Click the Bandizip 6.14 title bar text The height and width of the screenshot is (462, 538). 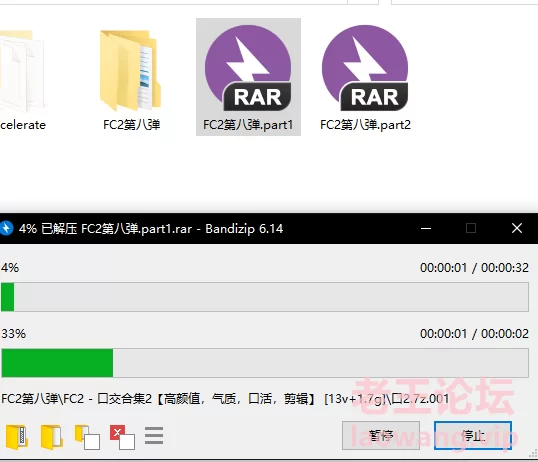[244, 229]
